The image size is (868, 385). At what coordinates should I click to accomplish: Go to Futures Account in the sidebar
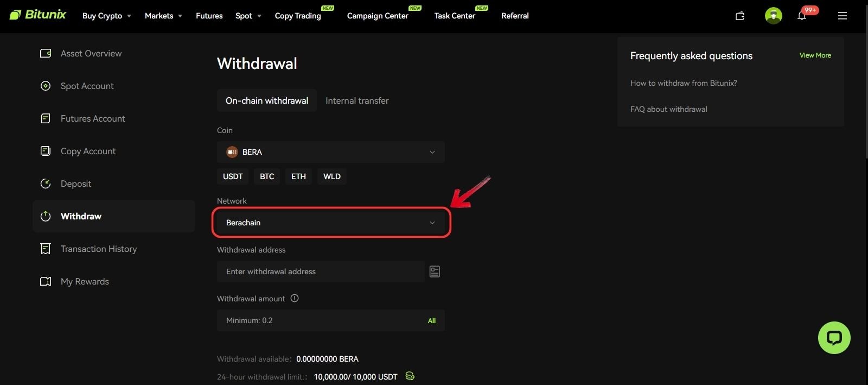click(93, 118)
